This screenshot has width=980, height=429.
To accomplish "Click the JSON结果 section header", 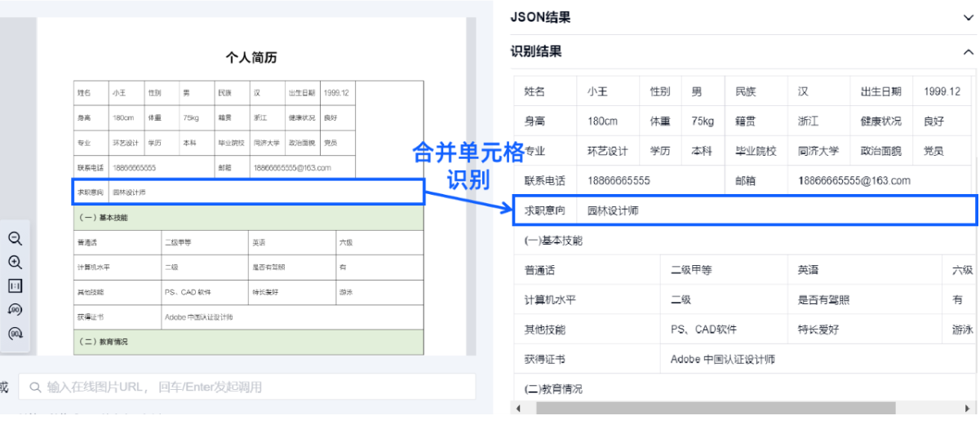I will pyautogui.click(x=540, y=17).
